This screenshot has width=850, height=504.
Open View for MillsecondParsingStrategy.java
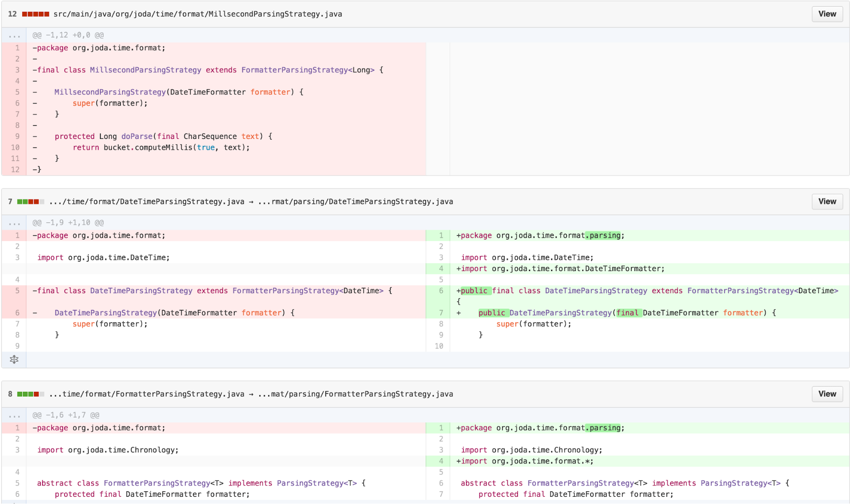tap(827, 14)
